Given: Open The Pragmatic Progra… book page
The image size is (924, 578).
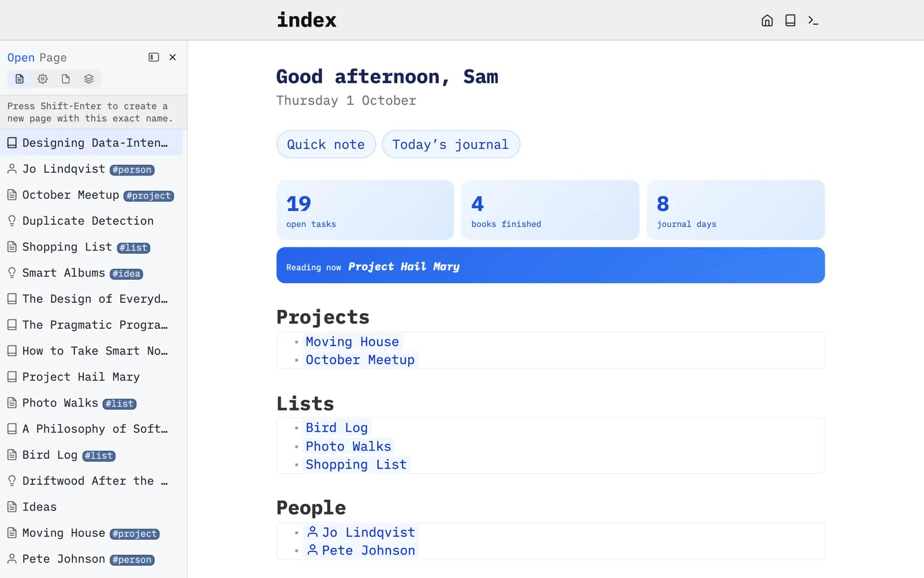Looking at the screenshot, I should point(91,325).
